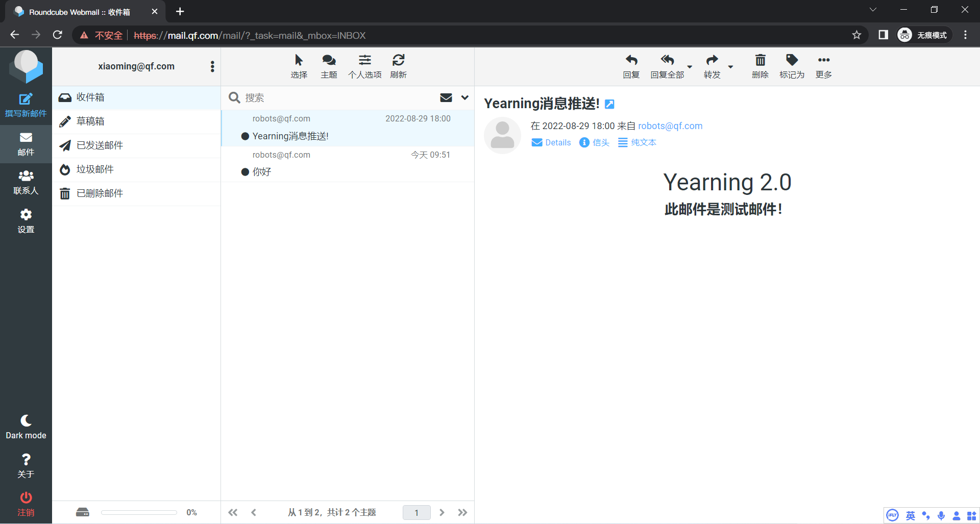Go back in browser history
Viewport: 980px width, 524px height.
point(14,35)
